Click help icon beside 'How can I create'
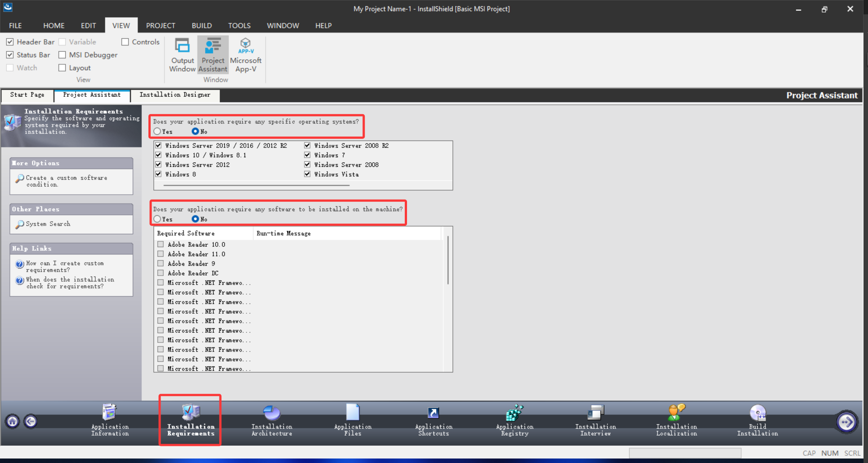The height and width of the screenshot is (463, 868). tap(20, 264)
